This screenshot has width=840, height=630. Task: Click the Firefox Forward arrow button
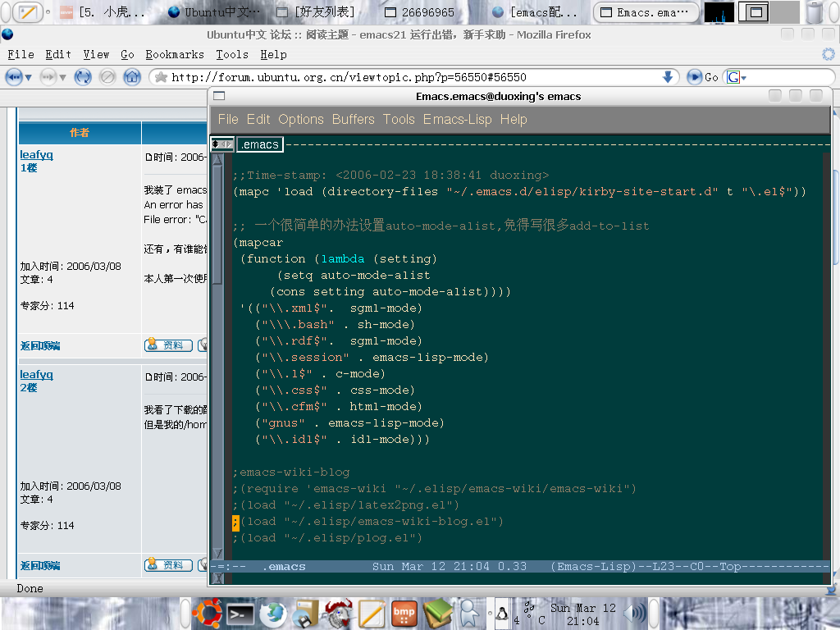(48, 77)
